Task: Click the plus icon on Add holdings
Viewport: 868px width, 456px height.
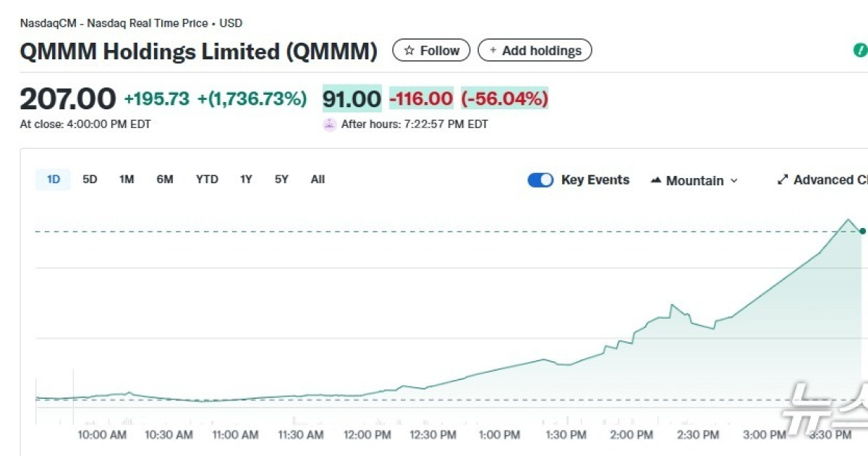Action: (x=493, y=50)
